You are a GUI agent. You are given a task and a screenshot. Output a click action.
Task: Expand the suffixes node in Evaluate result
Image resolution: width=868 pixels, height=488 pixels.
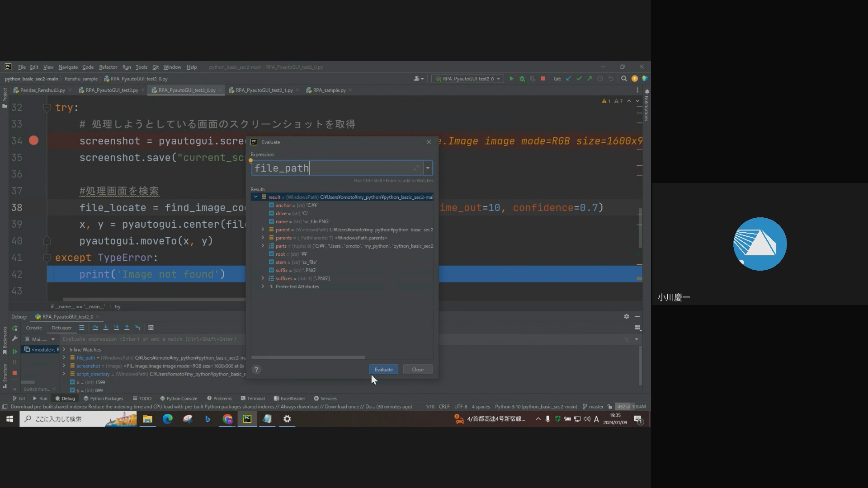pyautogui.click(x=263, y=278)
